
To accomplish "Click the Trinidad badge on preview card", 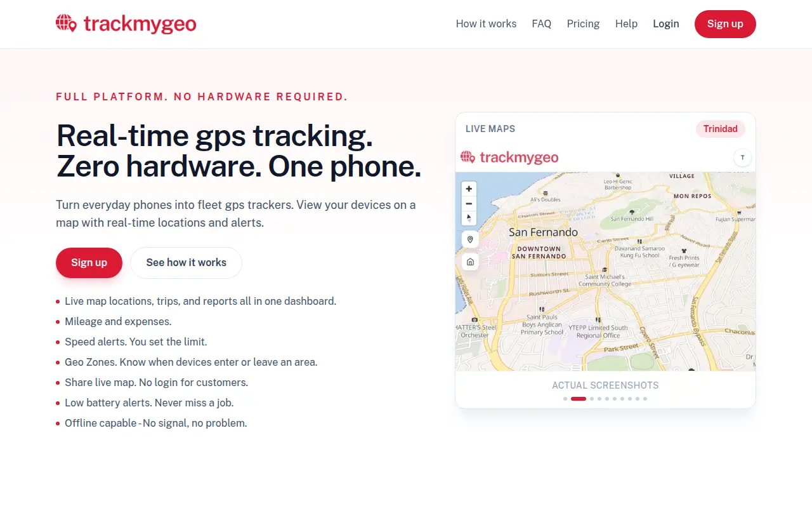I will coord(720,129).
